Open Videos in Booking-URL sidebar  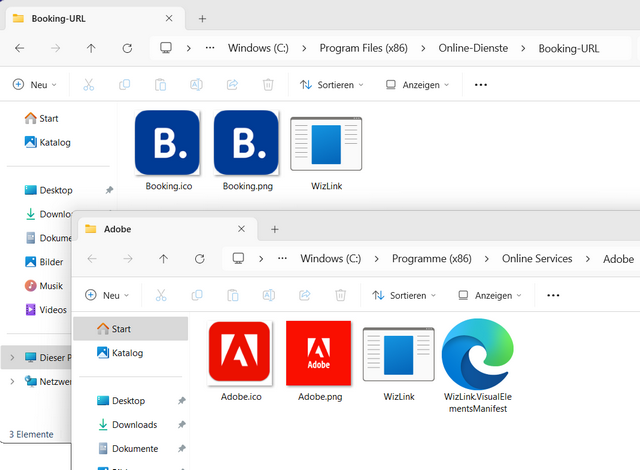(x=44, y=310)
